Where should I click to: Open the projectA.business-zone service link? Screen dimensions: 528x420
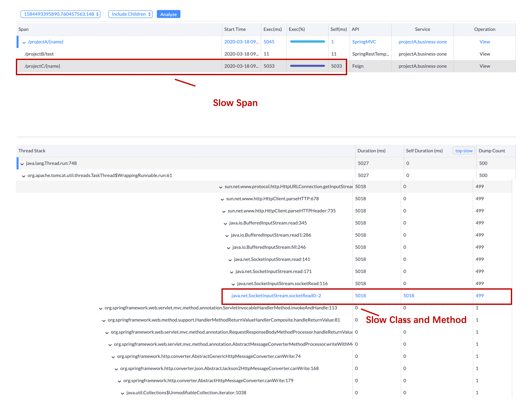click(422, 42)
